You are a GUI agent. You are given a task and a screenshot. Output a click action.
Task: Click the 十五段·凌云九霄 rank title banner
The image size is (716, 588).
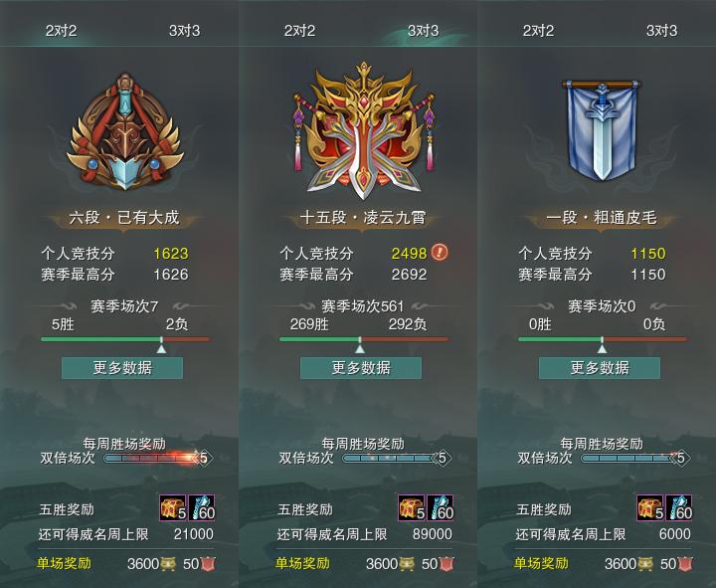pos(363,218)
